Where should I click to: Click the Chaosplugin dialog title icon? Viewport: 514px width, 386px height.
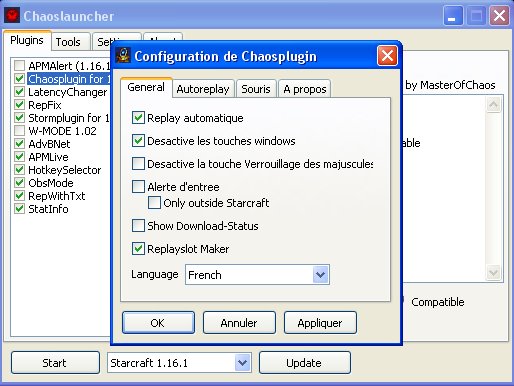pos(123,56)
